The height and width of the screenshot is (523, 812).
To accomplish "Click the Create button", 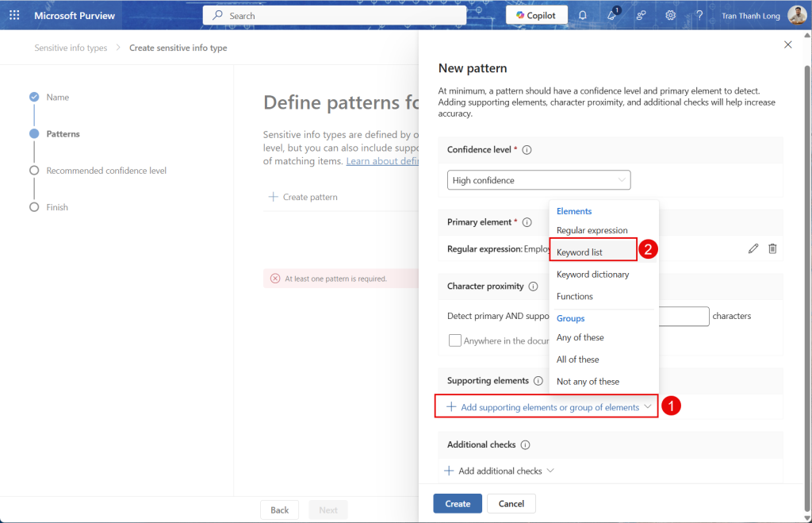I will coord(458,503).
